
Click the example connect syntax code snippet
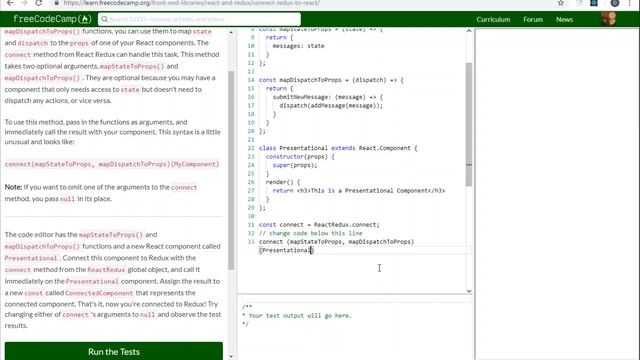(112, 164)
